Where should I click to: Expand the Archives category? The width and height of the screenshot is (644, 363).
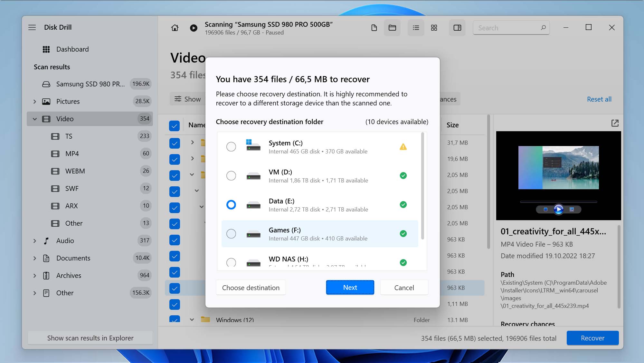34,276
